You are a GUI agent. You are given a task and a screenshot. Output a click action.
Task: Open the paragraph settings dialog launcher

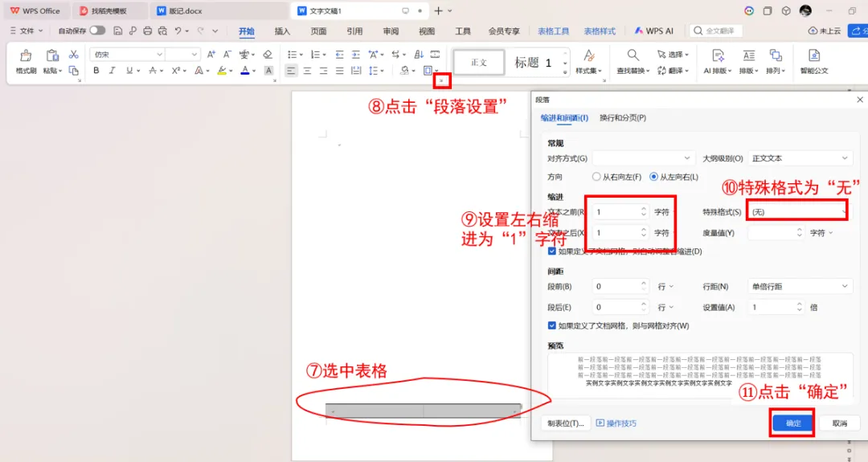[441, 81]
